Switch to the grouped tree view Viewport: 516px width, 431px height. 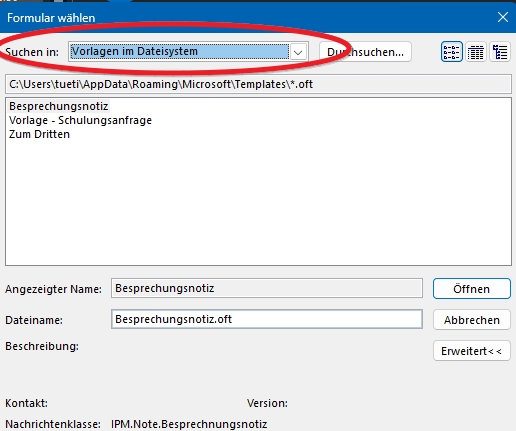(x=500, y=52)
